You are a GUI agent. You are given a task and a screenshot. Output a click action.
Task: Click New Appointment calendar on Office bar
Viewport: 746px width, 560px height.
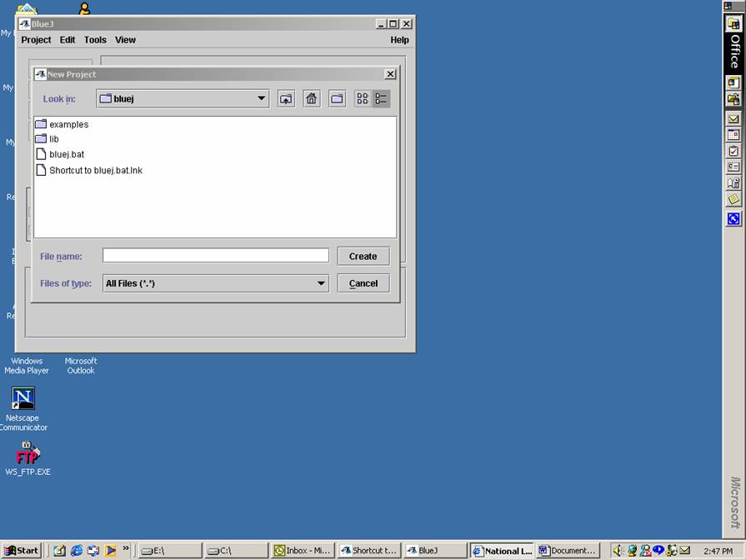coord(733,135)
